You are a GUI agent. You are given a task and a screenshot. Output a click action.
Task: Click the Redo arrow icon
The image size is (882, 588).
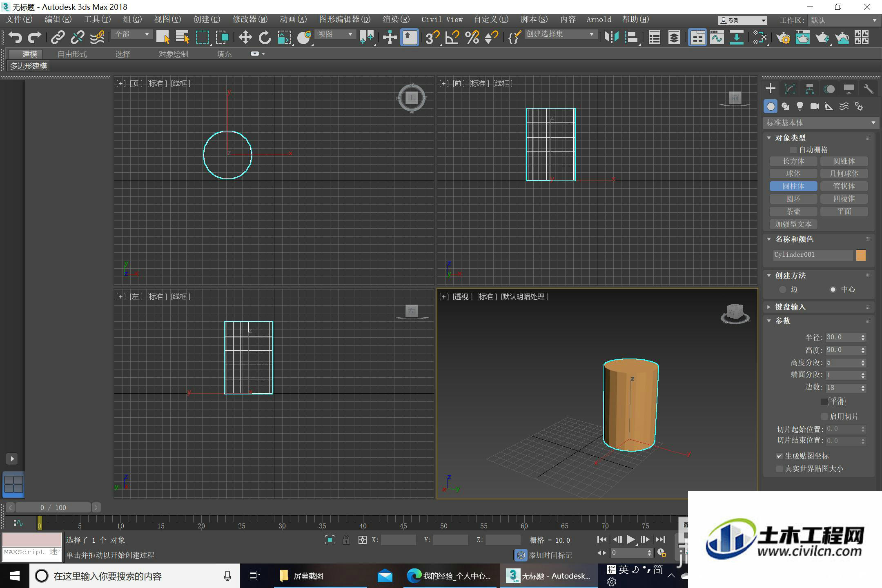click(x=34, y=38)
